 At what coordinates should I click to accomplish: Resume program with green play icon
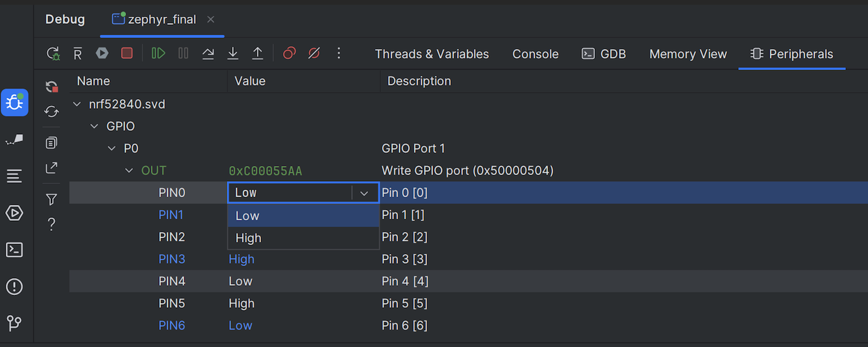158,54
